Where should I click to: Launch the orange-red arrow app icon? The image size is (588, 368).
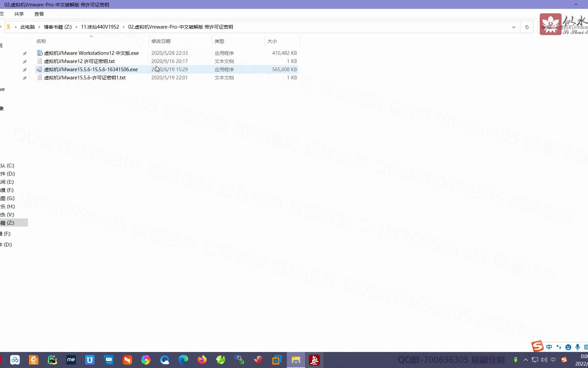(127, 360)
